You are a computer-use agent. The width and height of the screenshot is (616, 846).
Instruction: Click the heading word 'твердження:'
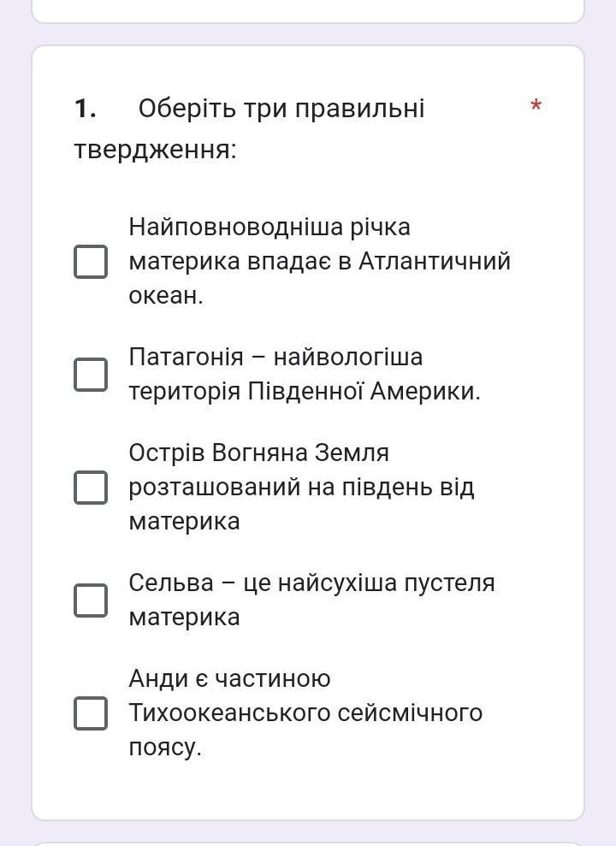156,150
